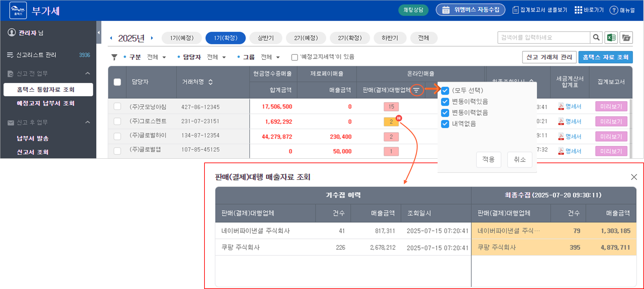Toggle the select-all header checkbox
644x289 pixels.
click(x=117, y=82)
